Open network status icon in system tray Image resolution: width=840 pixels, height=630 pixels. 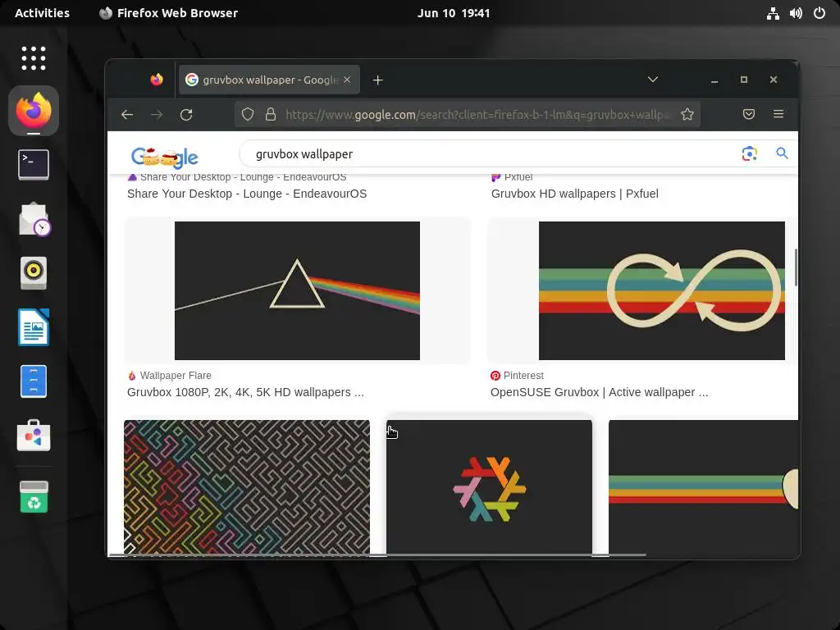tap(773, 13)
